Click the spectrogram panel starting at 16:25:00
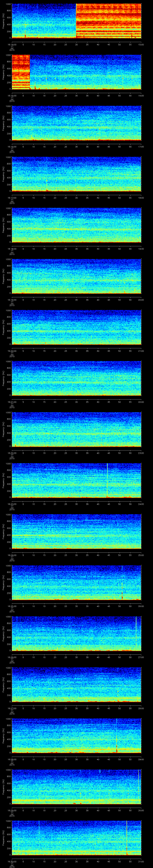The image size is (153, 868). pos(77,583)
